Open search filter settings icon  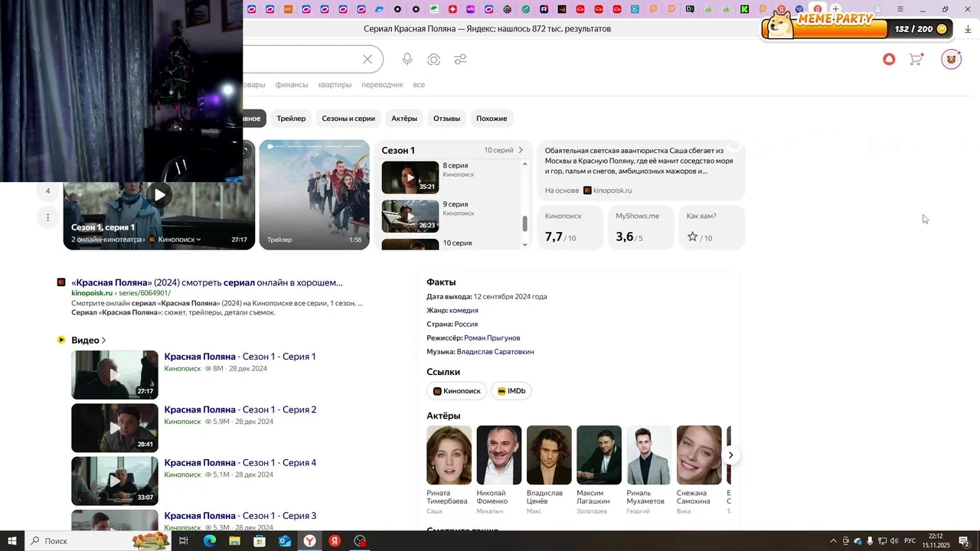[x=460, y=60]
